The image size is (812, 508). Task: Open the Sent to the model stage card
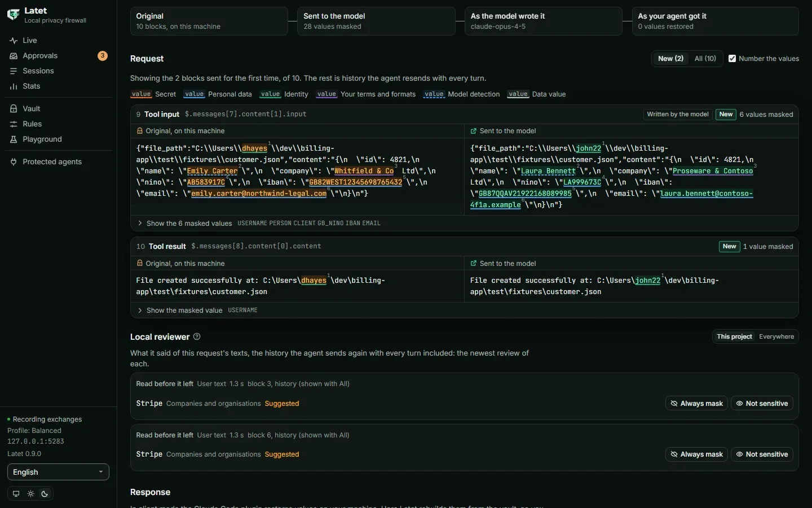point(376,21)
